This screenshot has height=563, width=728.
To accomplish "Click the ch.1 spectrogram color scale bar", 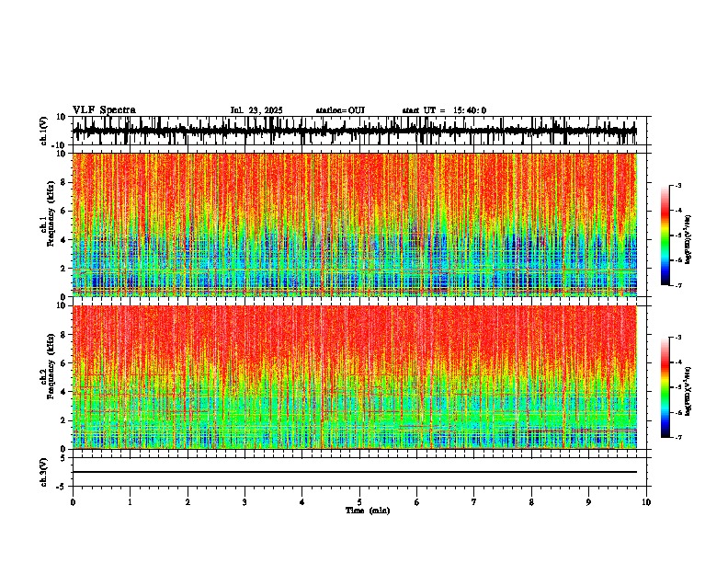I will pos(665,236).
